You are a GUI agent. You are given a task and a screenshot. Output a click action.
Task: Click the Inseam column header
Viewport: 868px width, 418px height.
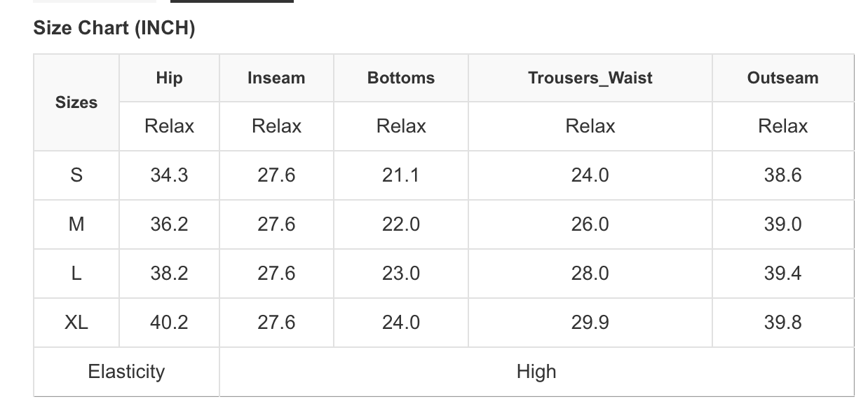(x=276, y=78)
